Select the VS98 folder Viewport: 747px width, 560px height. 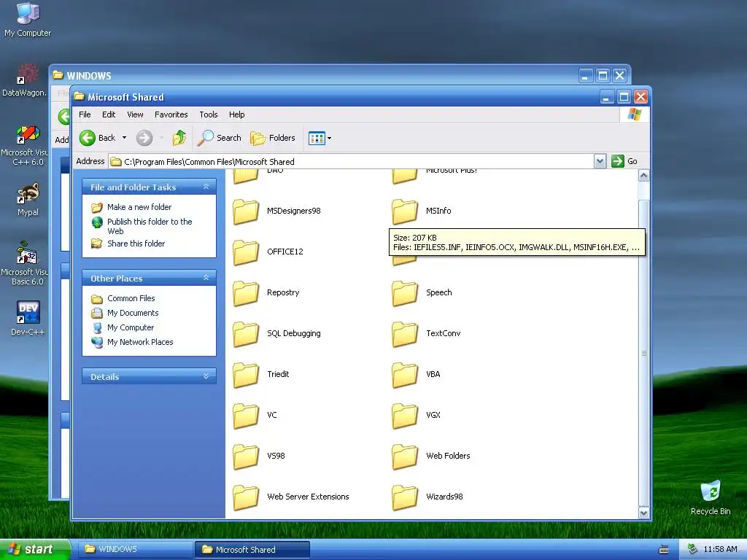click(260, 456)
